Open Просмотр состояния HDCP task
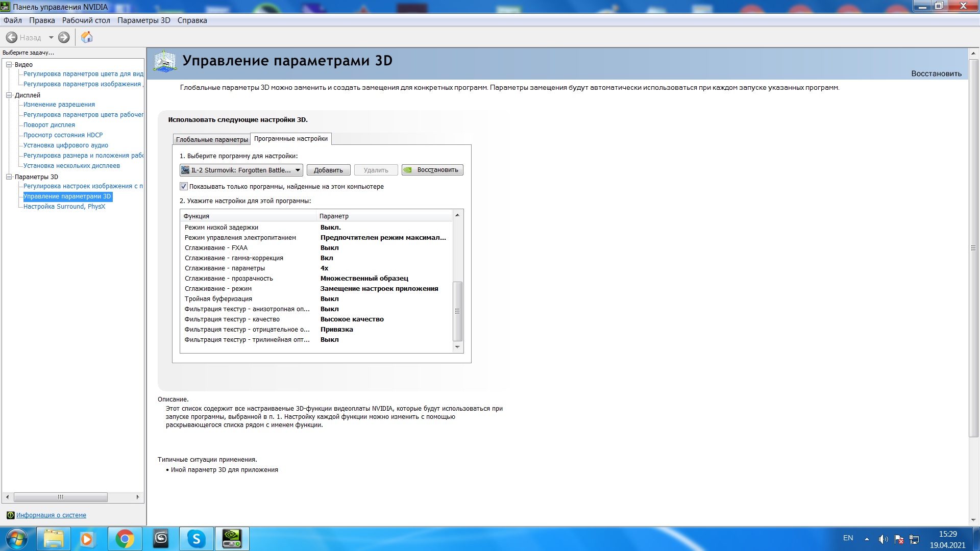Screen dimensions: 980x551 click(x=63, y=135)
